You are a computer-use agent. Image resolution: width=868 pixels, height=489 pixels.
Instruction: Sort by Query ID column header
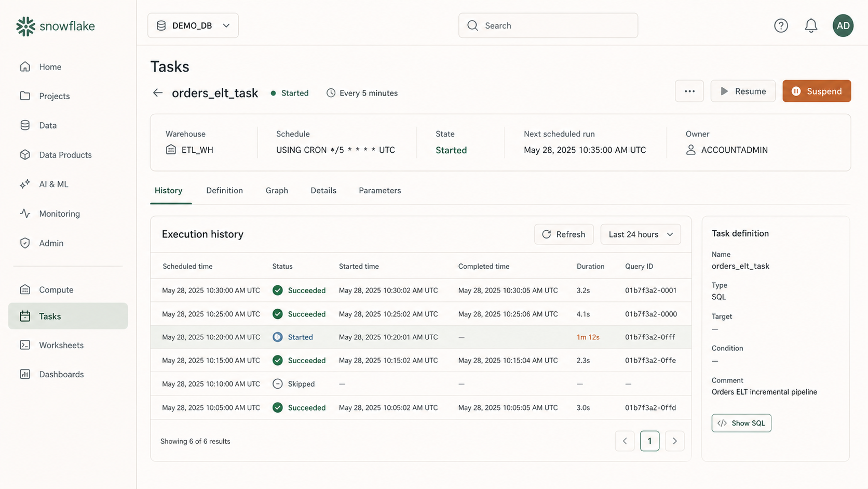point(639,267)
